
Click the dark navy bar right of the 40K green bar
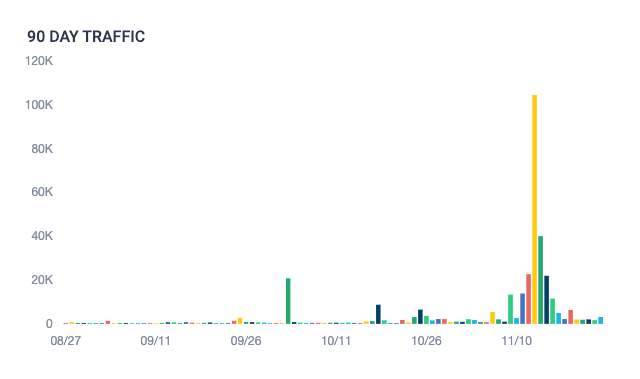tap(547, 300)
